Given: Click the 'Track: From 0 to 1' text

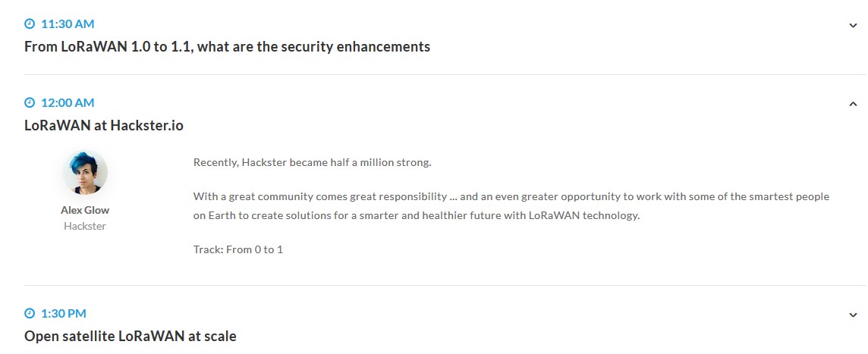Looking at the screenshot, I should coord(238,249).
